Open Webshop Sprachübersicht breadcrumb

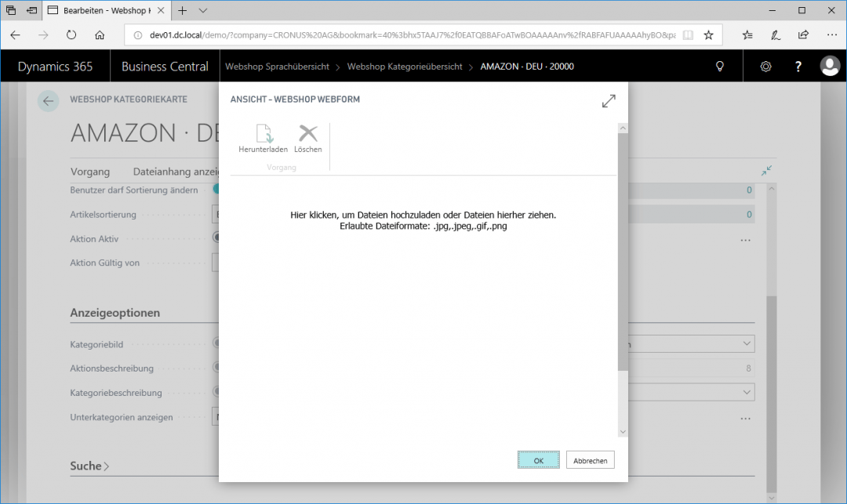pyautogui.click(x=277, y=67)
